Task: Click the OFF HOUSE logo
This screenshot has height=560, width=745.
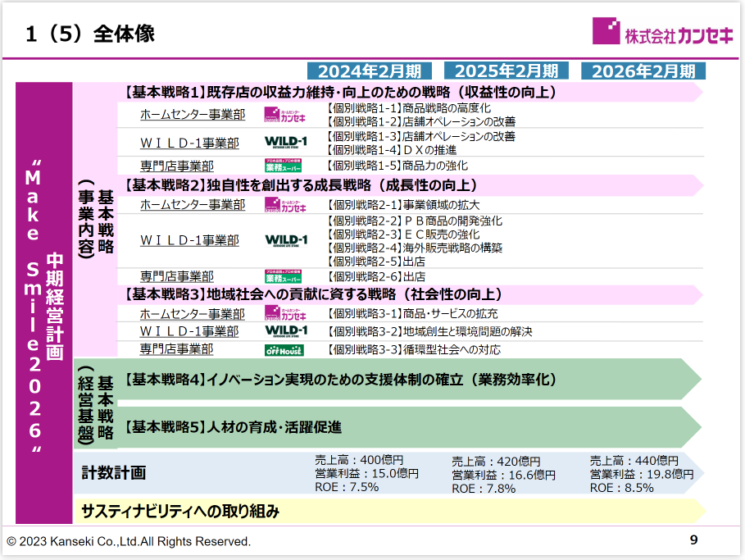Action: 284,350
